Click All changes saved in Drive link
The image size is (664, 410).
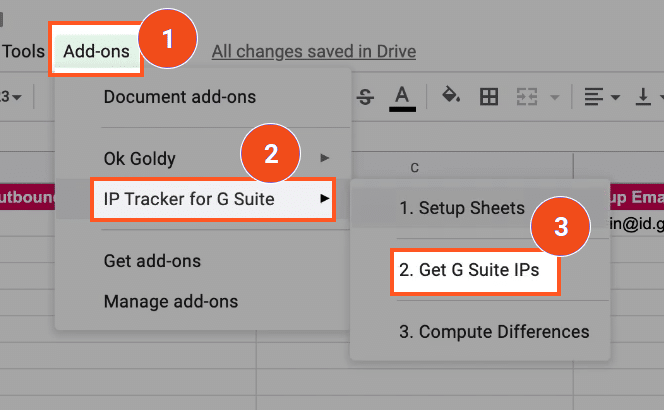pyautogui.click(x=314, y=52)
